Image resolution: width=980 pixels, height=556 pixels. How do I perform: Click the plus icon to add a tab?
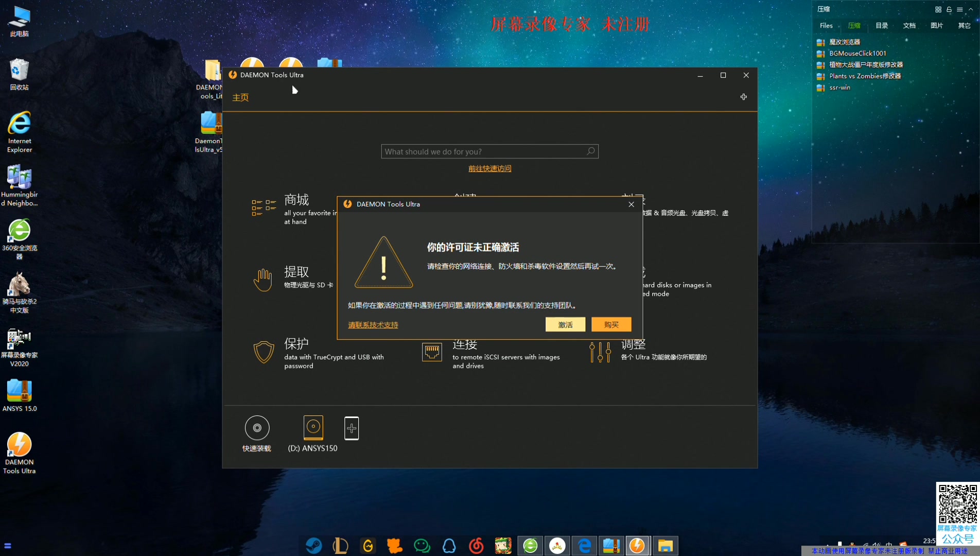tap(743, 97)
